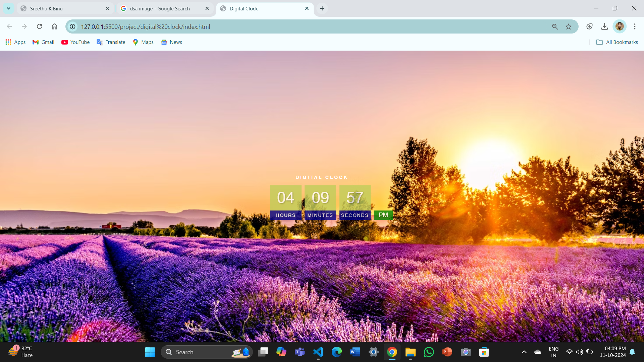
Task: Open a new browser tab
Action: pyautogui.click(x=322, y=9)
